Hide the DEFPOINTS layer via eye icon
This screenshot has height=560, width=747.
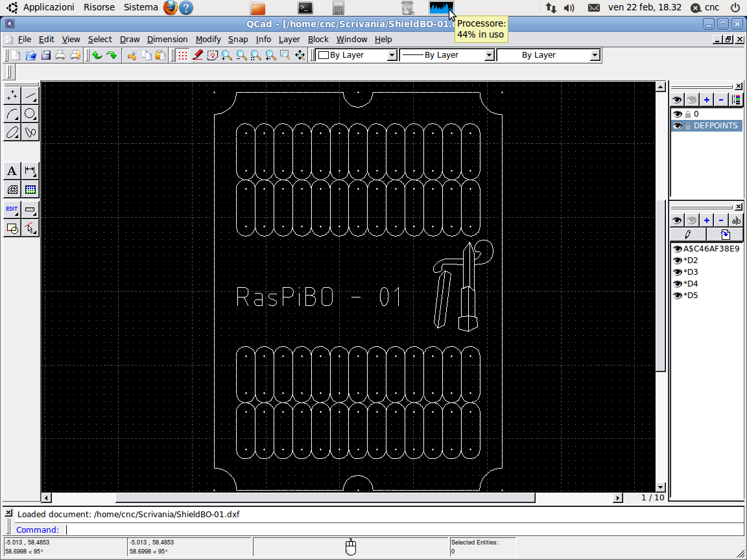coord(678,126)
